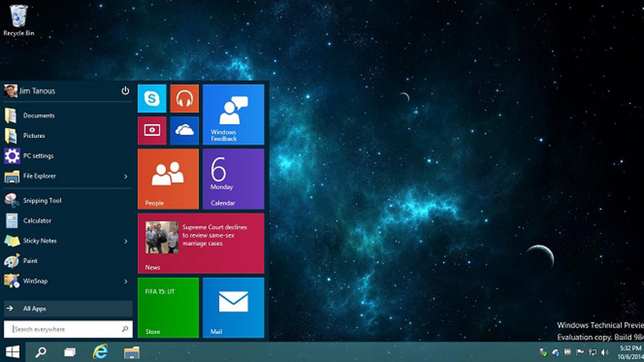
Task: Open Paint from the Start menu
Action: [x=30, y=261]
